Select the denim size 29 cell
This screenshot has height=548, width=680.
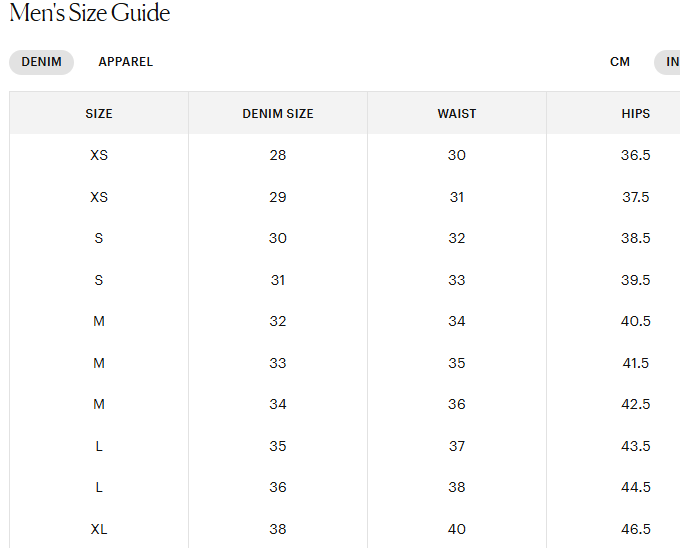coord(278,197)
